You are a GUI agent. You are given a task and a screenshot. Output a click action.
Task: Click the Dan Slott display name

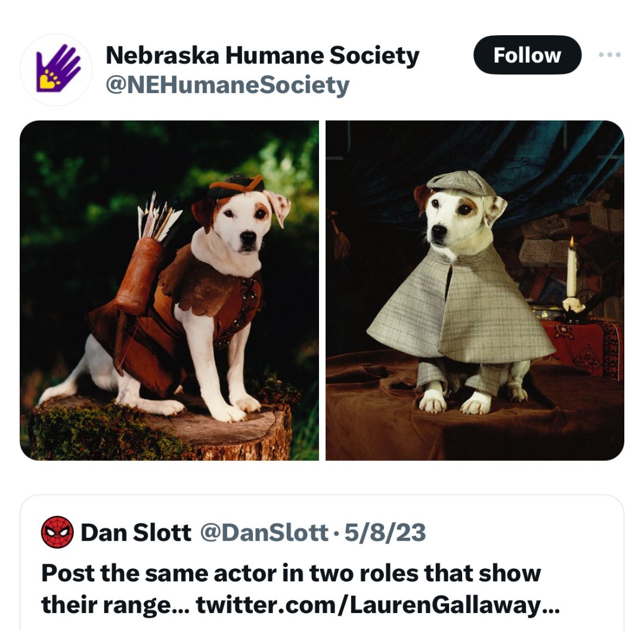coord(136,532)
